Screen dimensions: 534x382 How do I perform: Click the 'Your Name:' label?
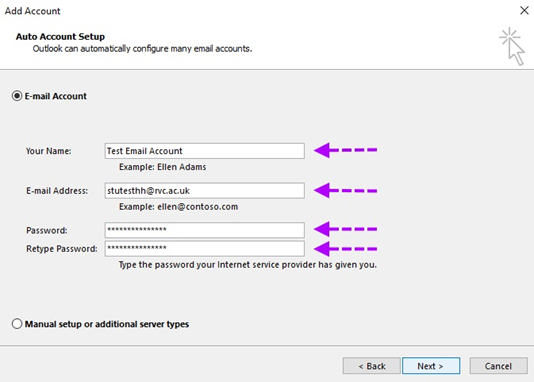point(49,151)
